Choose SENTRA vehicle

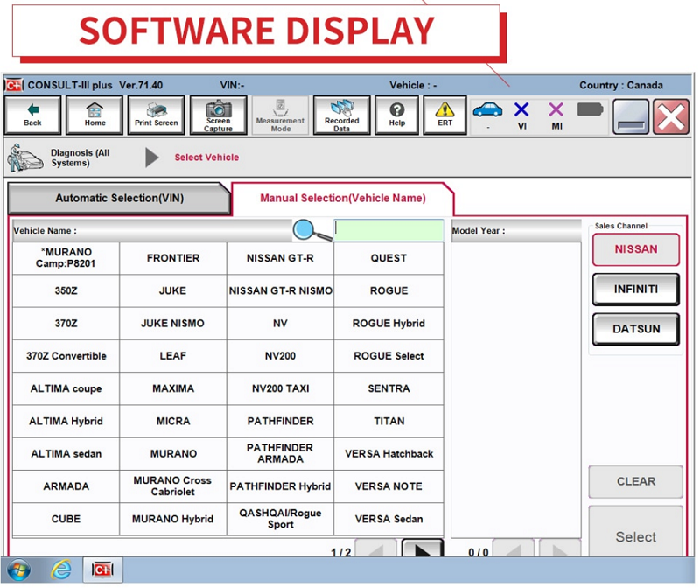click(x=388, y=388)
